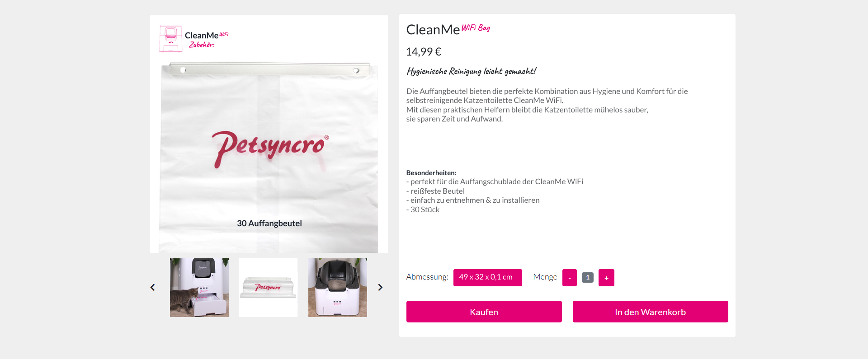This screenshot has width=868, height=359.
Task: Select the Petsyncro bag thumbnail
Action: coord(268,288)
